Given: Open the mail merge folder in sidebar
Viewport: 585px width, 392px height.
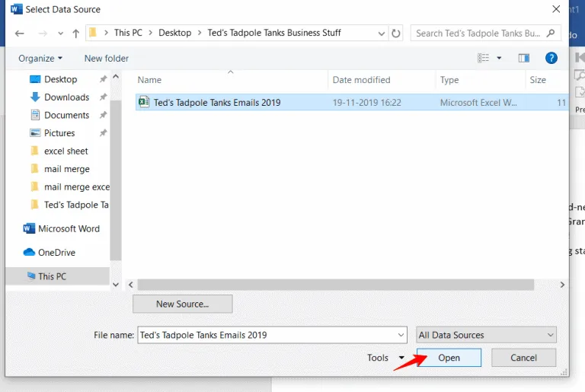Looking at the screenshot, I should click(x=67, y=169).
